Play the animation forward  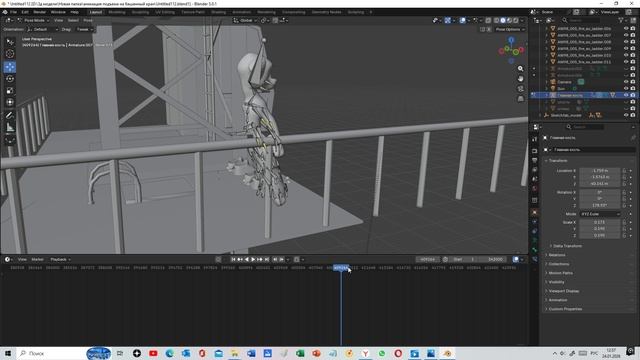tap(253, 259)
